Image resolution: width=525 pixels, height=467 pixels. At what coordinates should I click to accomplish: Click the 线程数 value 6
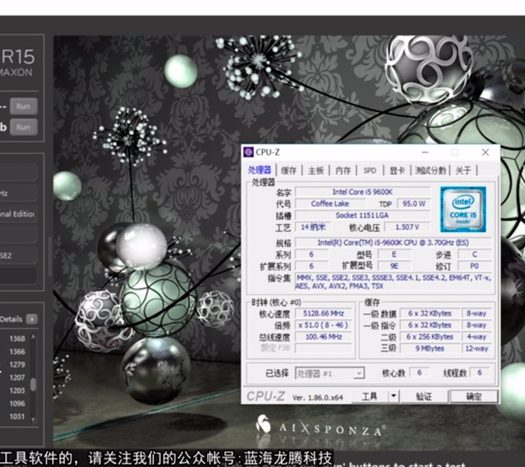tap(479, 373)
